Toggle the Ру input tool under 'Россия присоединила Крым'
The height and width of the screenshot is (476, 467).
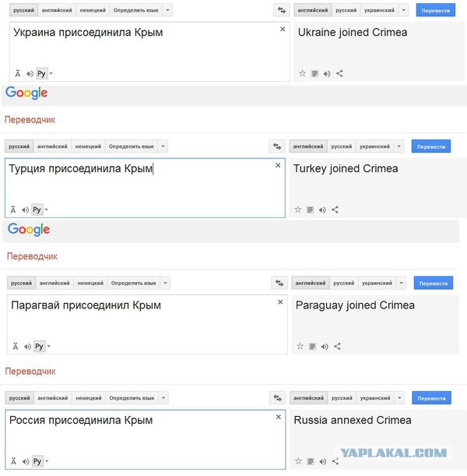37,461
